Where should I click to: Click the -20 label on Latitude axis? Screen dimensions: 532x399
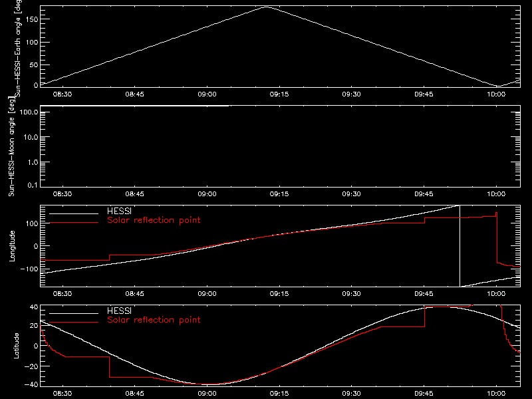[31, 366]
